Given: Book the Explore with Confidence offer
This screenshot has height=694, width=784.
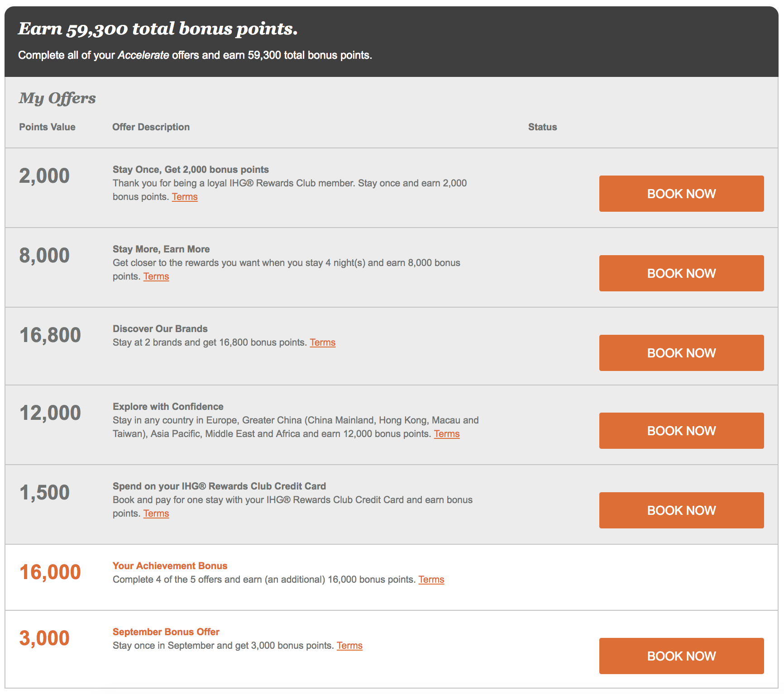Looking at the screenshot, I should tap(681, 431).
